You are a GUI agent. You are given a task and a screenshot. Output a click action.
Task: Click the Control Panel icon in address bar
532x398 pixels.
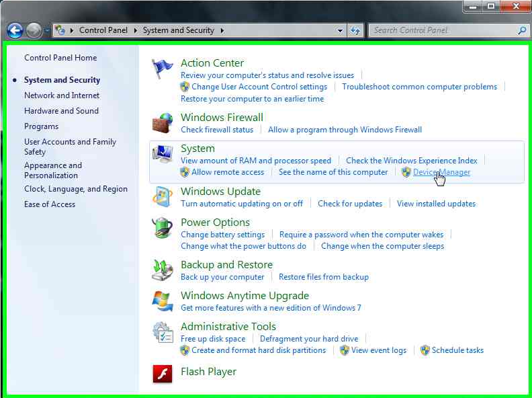[60, 30]
